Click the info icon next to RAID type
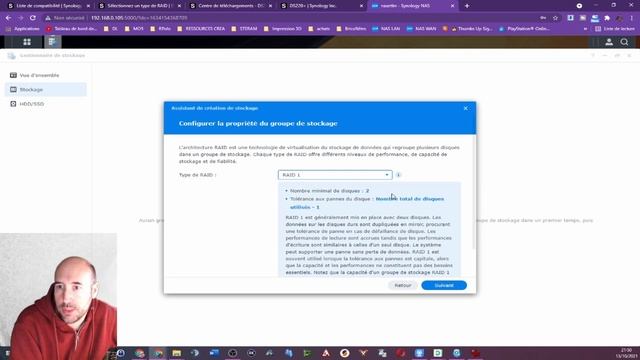This screenshot has height=360, width=640. [x=398, y=175]
